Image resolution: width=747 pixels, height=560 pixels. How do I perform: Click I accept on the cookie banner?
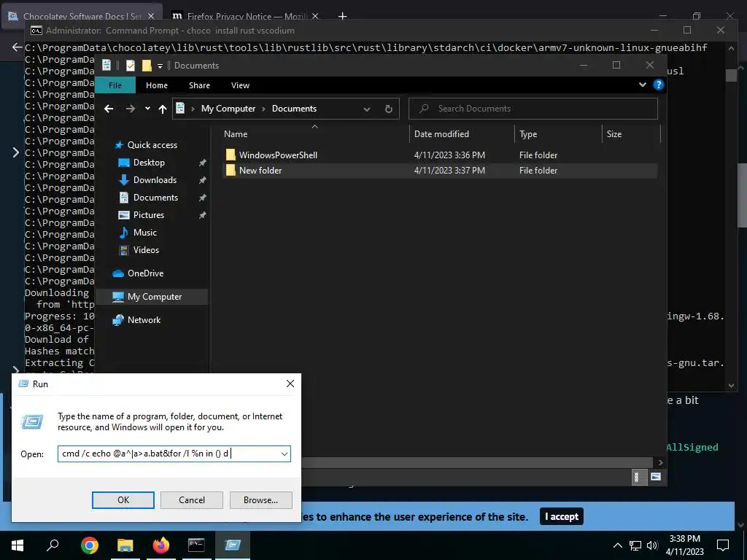561,517
